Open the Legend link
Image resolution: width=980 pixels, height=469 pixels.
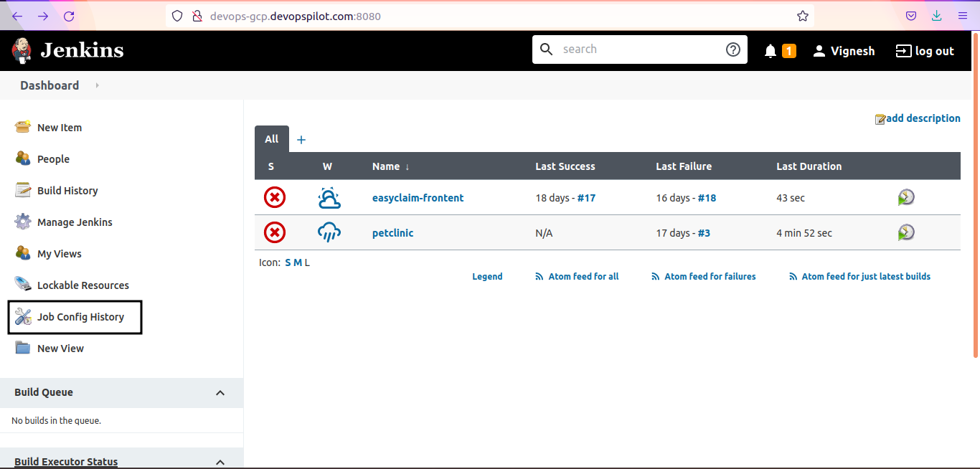click(487, 276)
